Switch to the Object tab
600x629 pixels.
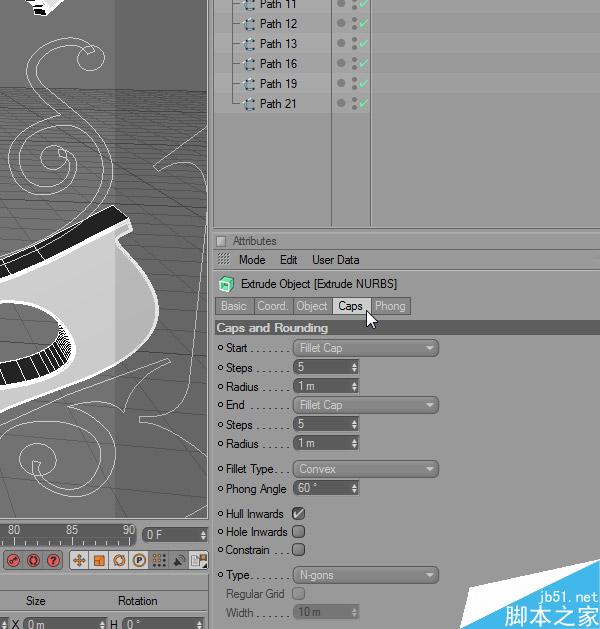pos(312,306)
